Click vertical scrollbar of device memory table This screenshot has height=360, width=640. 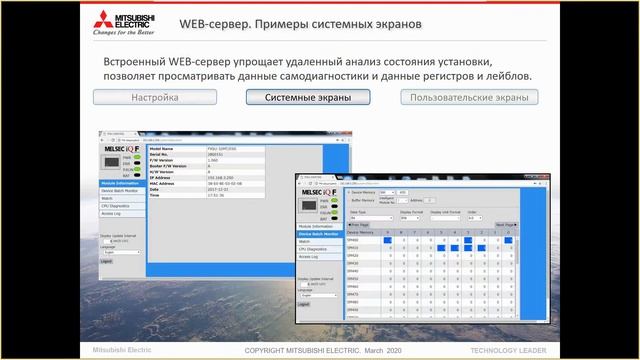tap(518, 251)
